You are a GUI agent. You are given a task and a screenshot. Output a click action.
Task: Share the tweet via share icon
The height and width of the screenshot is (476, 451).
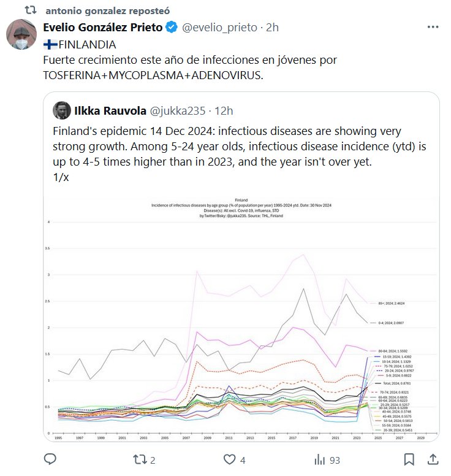tap(433, 459)
